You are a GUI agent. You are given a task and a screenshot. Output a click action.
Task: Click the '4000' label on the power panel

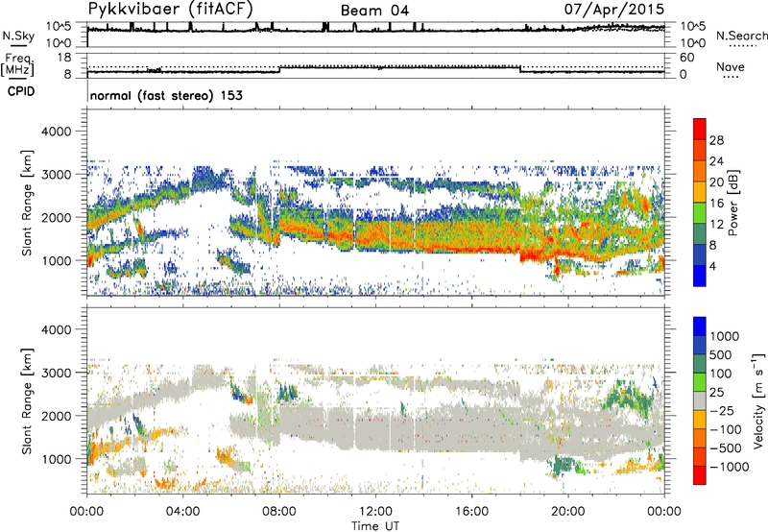pyautogui.click(x=56, y=132)
